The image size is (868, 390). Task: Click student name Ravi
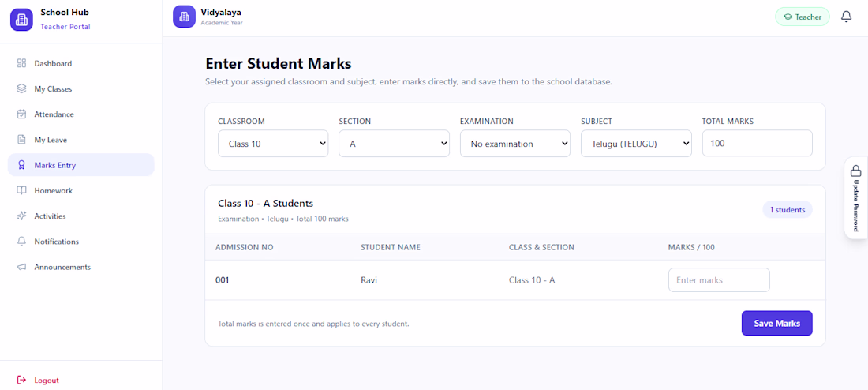tap(369, 280)
